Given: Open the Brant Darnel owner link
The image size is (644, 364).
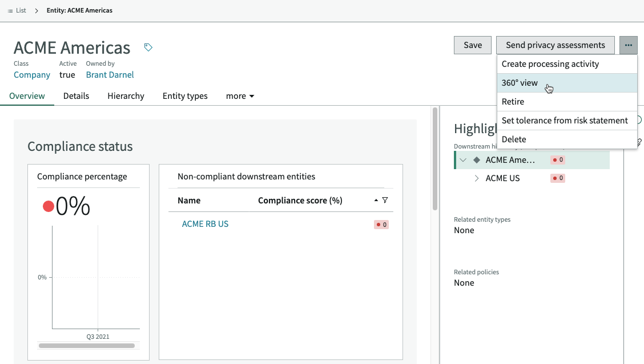Looking at the screenshot, I should click(x=110, y=75).
